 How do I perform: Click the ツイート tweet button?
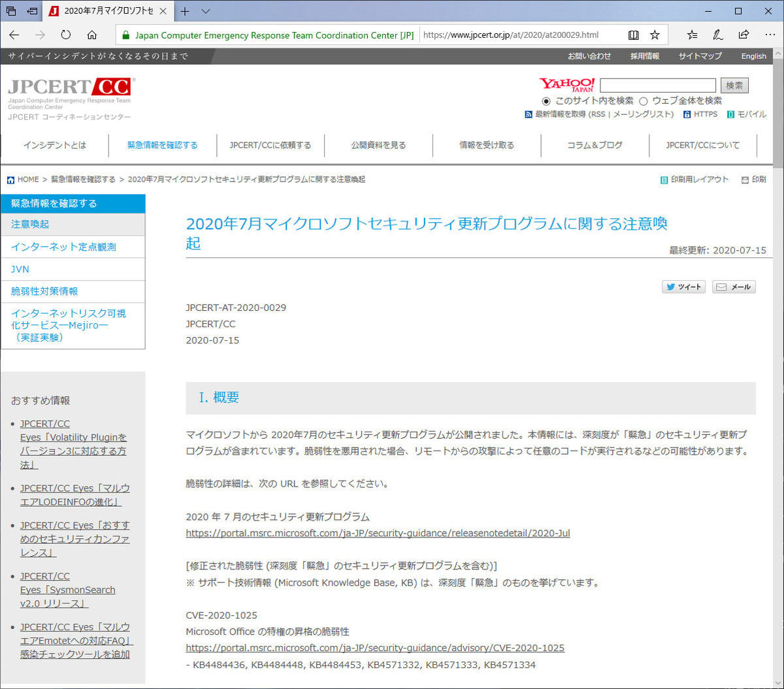click(684, 287)
